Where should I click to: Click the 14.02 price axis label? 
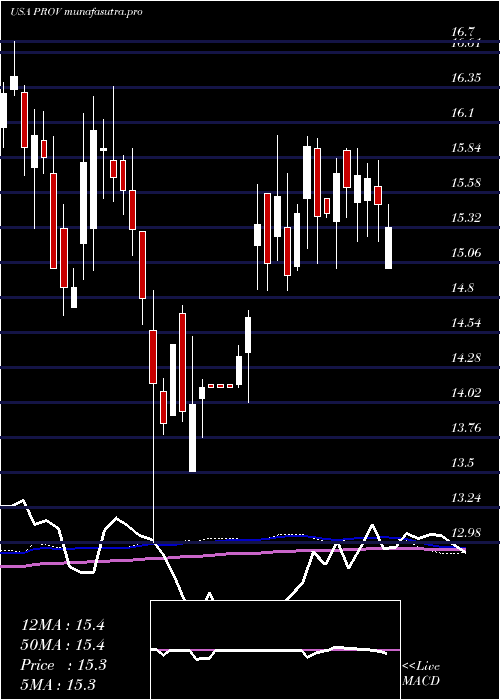pos(467,392)
